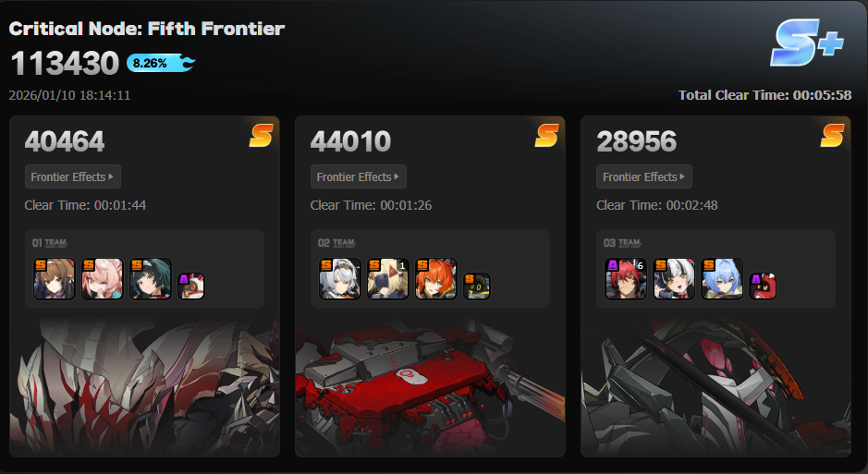868x474 pixels.
Task: Open white rabbit Bangboo icon in Team 01
Action: (191, 286)
